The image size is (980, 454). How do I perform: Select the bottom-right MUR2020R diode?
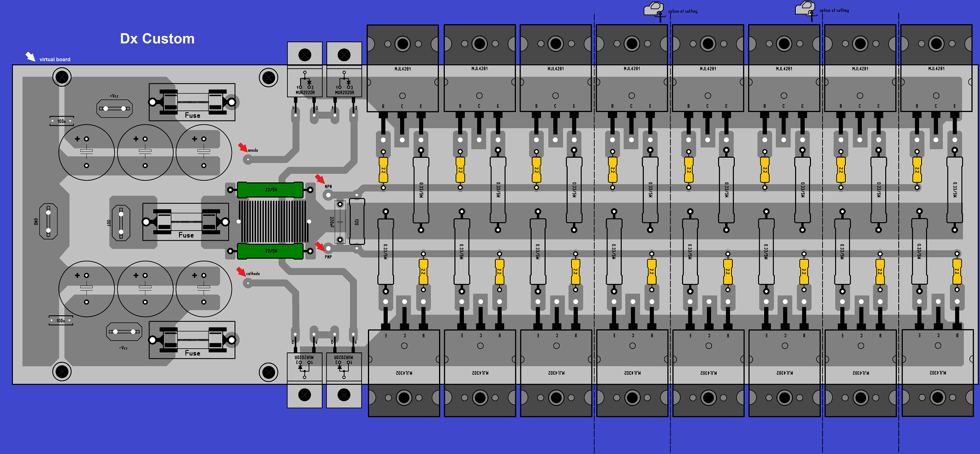[x=344, y=380]
